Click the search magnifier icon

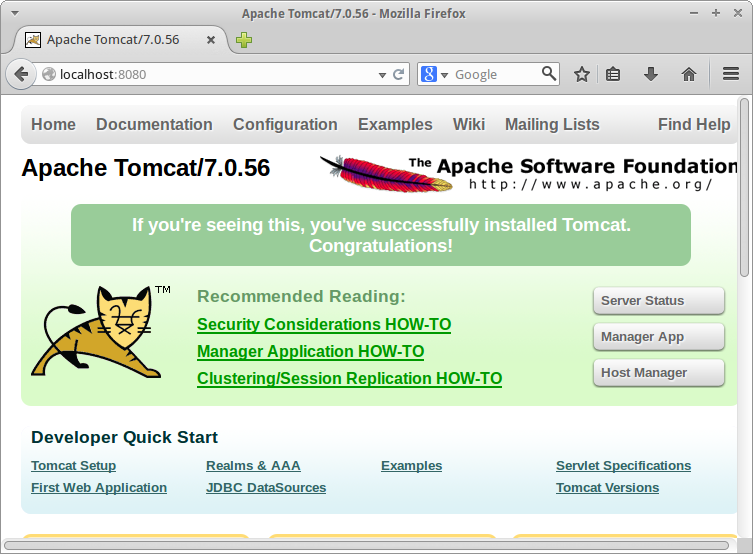pyautogui.click(x=549, y=73)
